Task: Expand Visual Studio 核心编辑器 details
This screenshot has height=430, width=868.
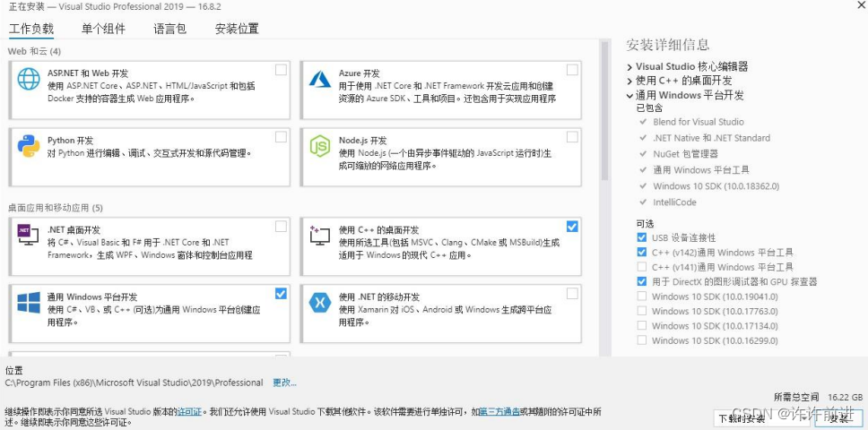Action: tap(630, 67)
